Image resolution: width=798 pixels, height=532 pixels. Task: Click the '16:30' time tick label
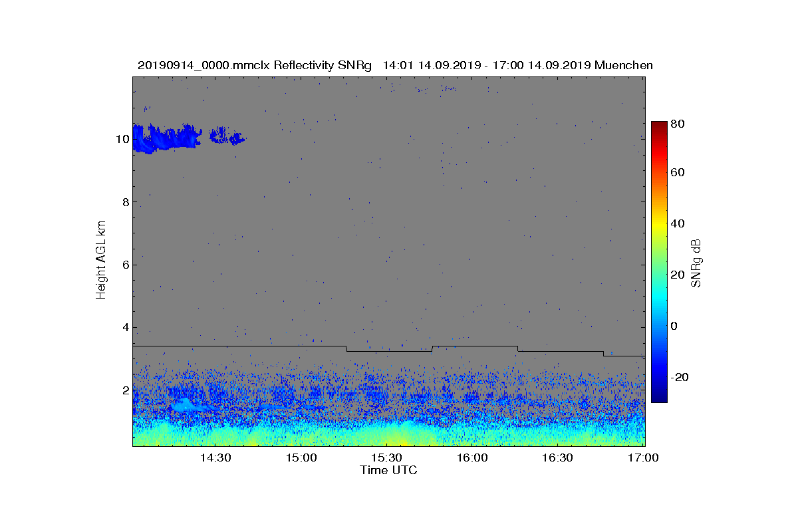coord(557,458)
